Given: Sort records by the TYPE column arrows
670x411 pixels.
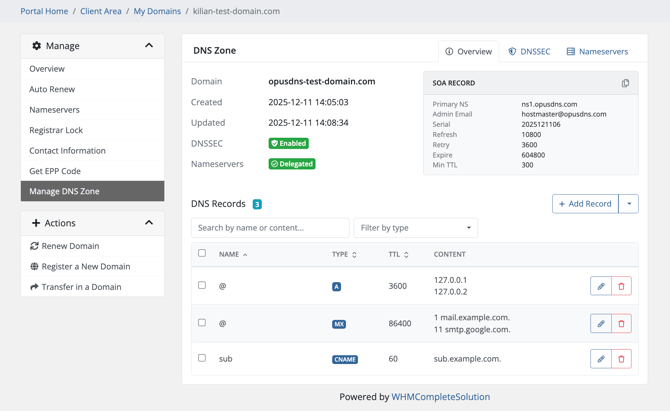Looking at the screenshot, I should click(x=354, y=255).
